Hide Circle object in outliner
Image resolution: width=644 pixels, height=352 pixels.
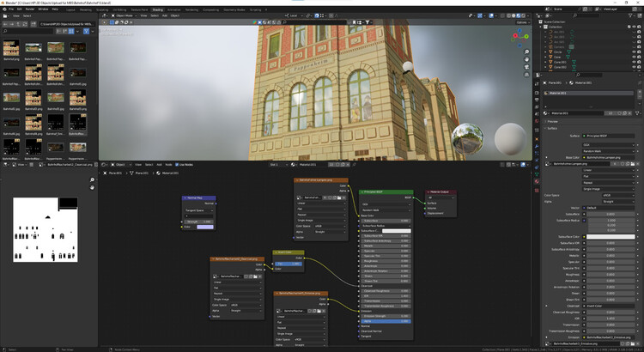[634, 52]
